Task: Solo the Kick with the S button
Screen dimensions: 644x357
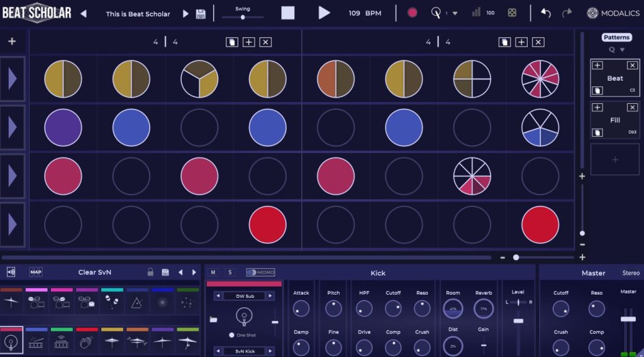Action: tap(230, 272)
